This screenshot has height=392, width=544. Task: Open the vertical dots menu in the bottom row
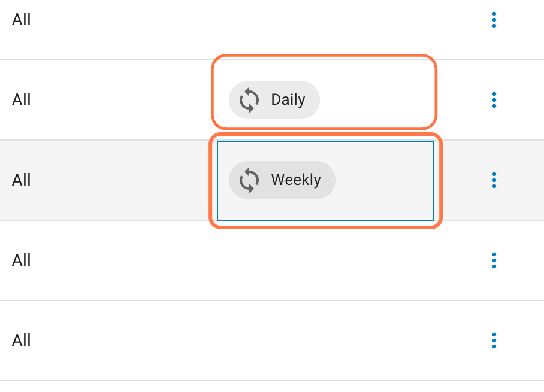(494, 341)
